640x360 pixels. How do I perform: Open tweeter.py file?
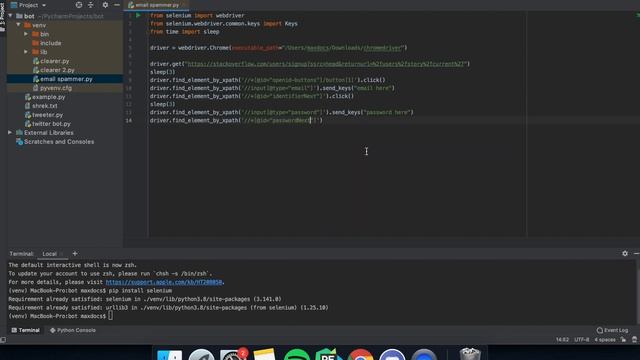click(x=44, y=115)
